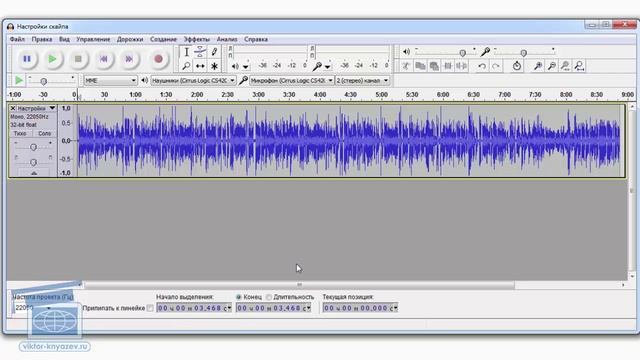
Task: Select the Multi-tool asterisk
Action: point(214,66)
